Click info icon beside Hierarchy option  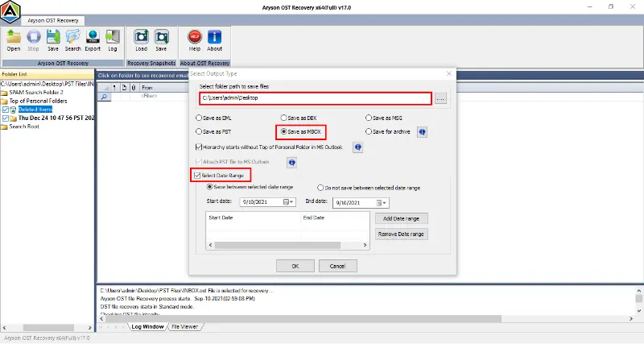357,147
